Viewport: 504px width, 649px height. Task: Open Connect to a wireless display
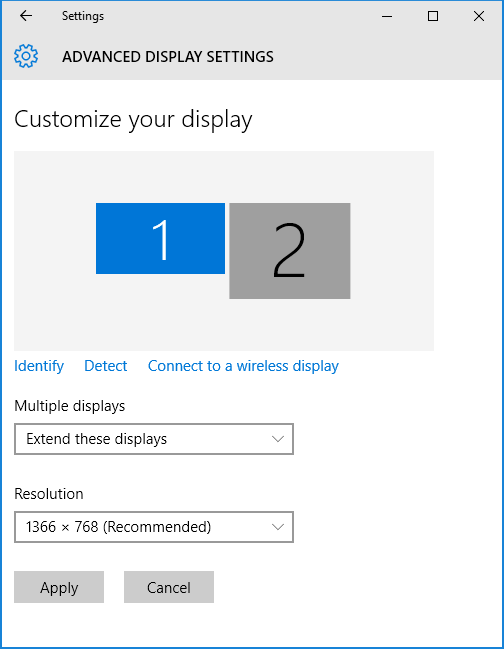tap(243, 366)
